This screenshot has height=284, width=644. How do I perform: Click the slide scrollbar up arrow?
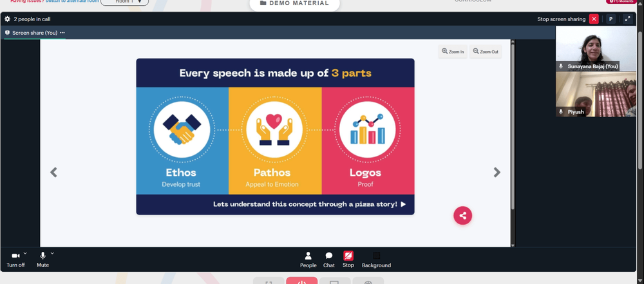pyautogui.click(x=513, y=41)
